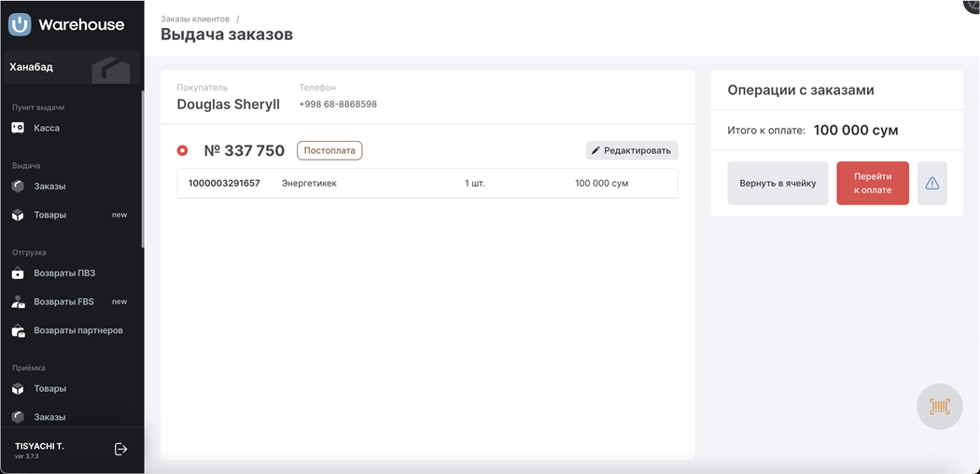The image size is (980, 474).
Task: Click the Возвраты FBS person icon
Action: (x=18, y=302)
